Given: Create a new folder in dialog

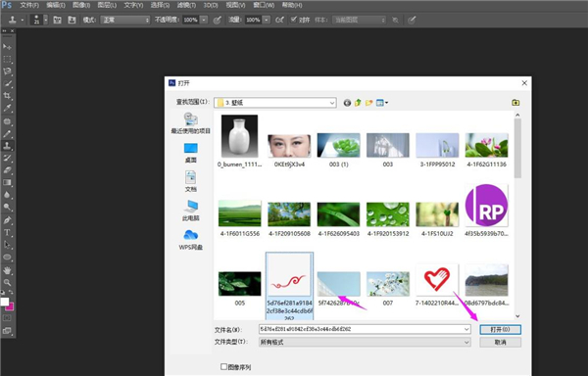Looking at the screenshot, I should [x=369, y=103].
